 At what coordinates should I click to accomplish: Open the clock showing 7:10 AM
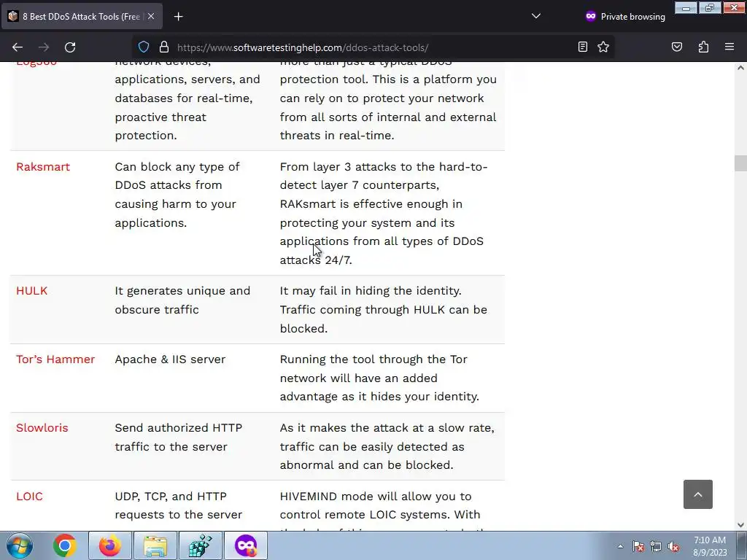(710, 546)
